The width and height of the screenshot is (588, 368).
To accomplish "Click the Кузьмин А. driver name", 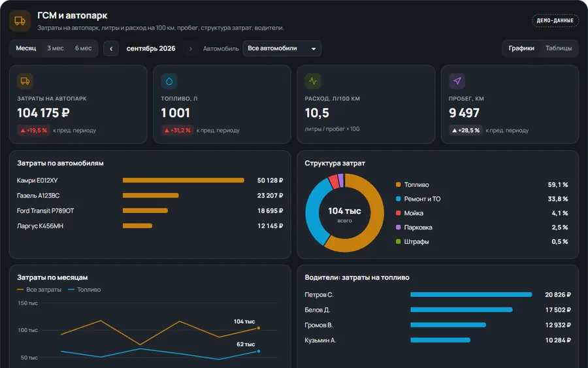I will pyautogui.click(x=320, y=341).
